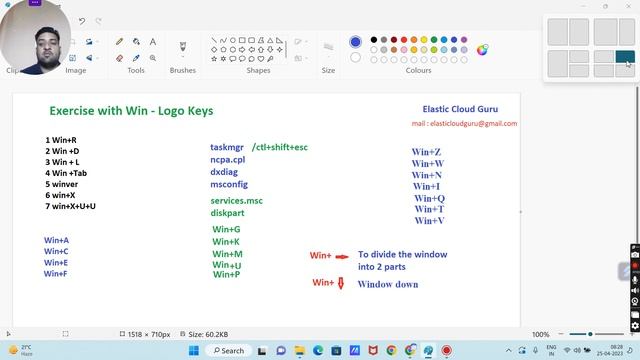The height and width of the screenshot is (360, 640).
Task: Select the Text tool
Action: coord(153,41)
